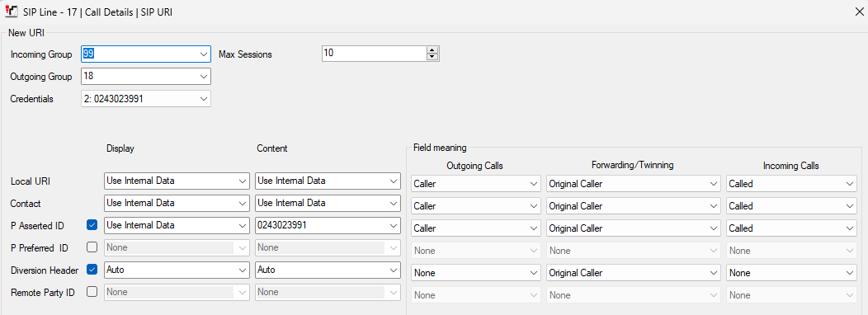This screenshot has height=315, width=868.
Task: Increase Max Sessions with up arrow
Action: click(432, 50)
